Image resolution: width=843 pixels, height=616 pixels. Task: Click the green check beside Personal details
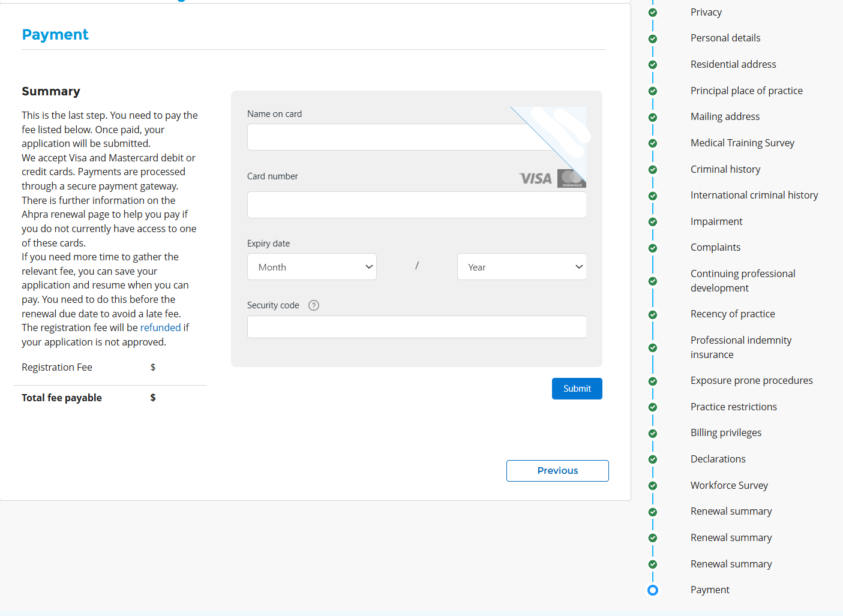pos(653,39)
